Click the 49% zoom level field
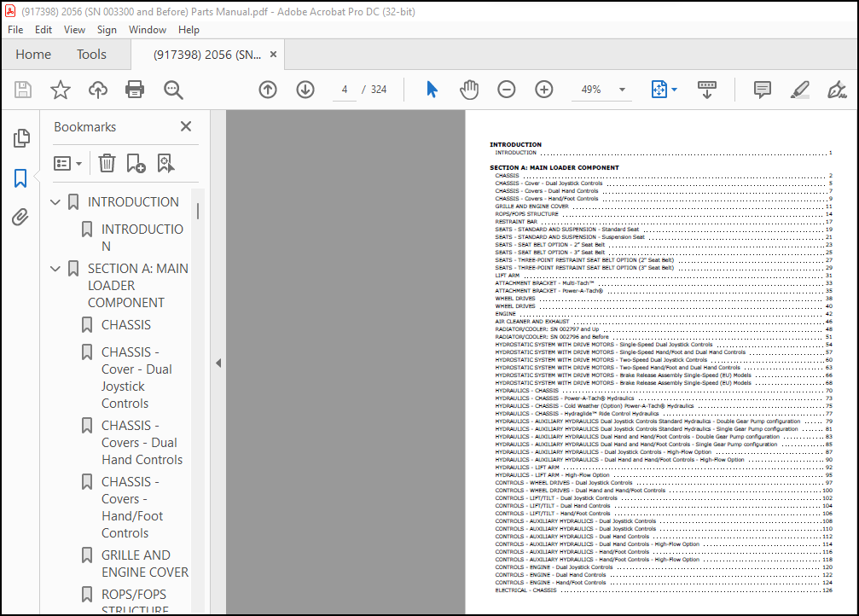Viewport: 859px width, 616px height. pyautogui.click(x=591, y=90)
